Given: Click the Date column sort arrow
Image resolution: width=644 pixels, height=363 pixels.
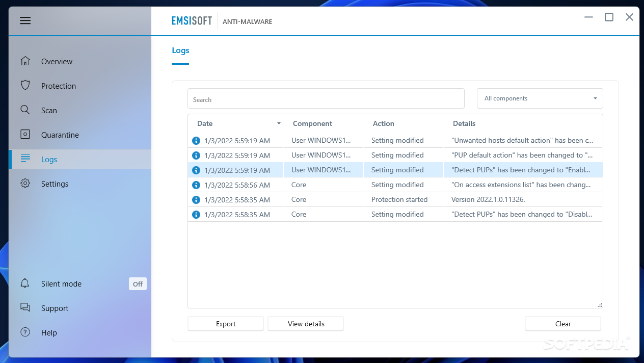Looking at the screenshot, I should point(279,124).
